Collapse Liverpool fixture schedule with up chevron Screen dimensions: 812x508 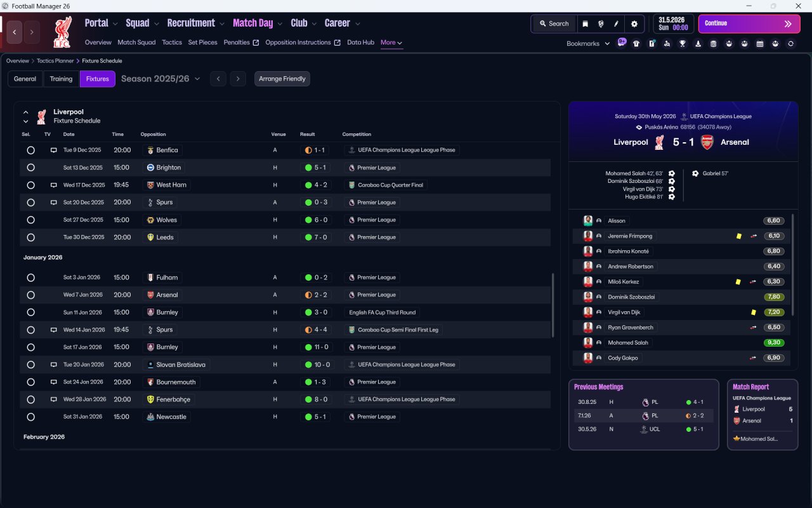pos(26,112)
